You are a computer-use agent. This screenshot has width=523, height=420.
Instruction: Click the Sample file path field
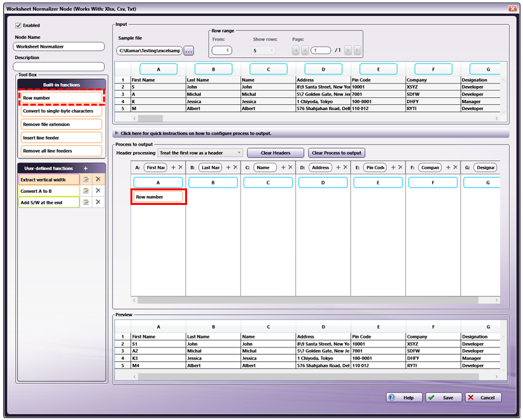pyautogui.click(x=150, y=51)
